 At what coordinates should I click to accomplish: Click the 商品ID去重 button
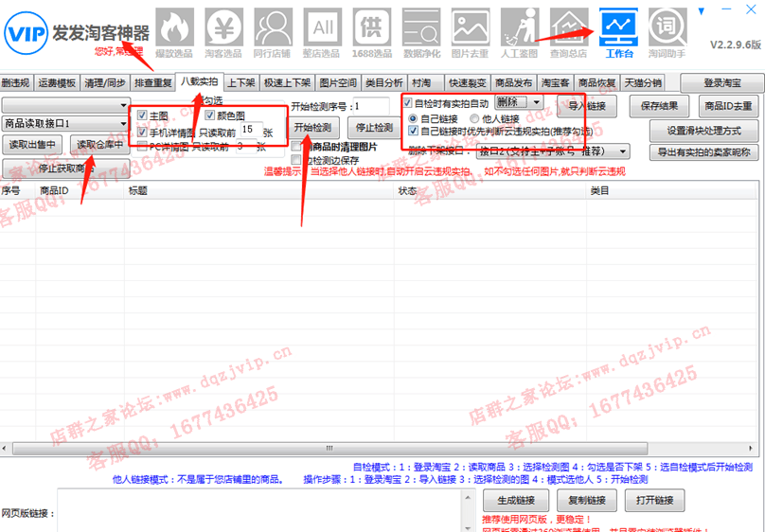(x=728, y=106)
